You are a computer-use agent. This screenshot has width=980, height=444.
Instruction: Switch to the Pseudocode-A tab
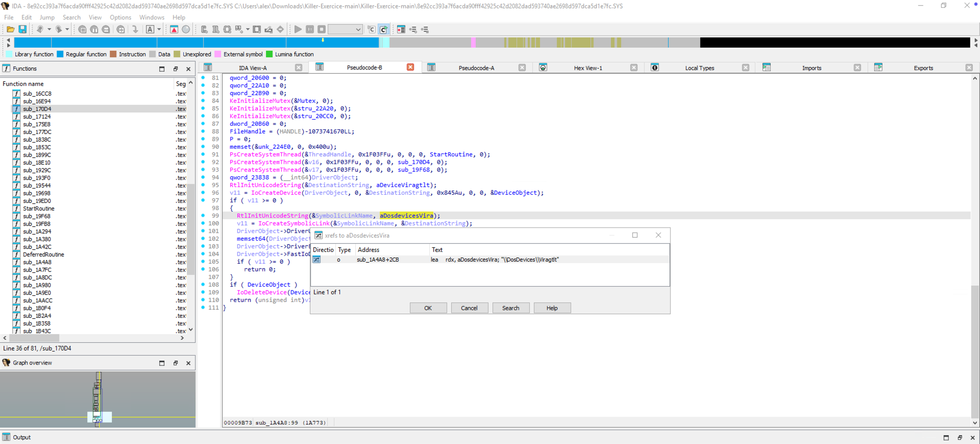[476, 68]
